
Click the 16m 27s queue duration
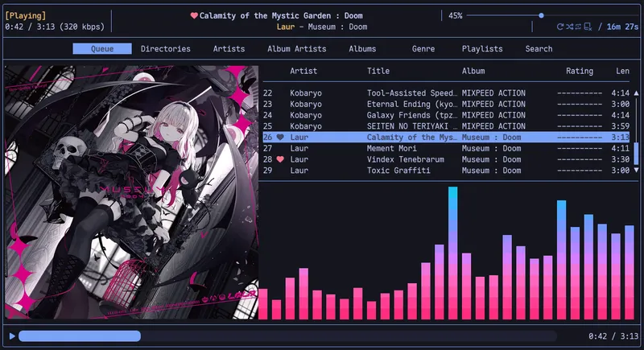click(622, 27)
